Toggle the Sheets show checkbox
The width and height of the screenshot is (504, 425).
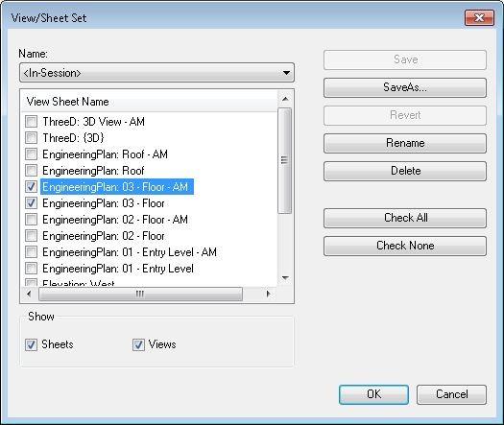point(31,345)
